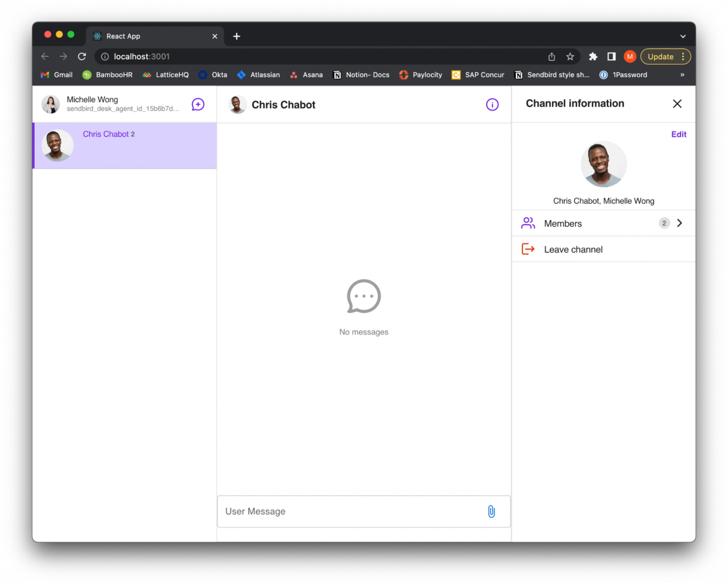Open channel info via the circled i icon
Image resolution: width=728 pixels, height=585 pixels.
coord(492,105)
